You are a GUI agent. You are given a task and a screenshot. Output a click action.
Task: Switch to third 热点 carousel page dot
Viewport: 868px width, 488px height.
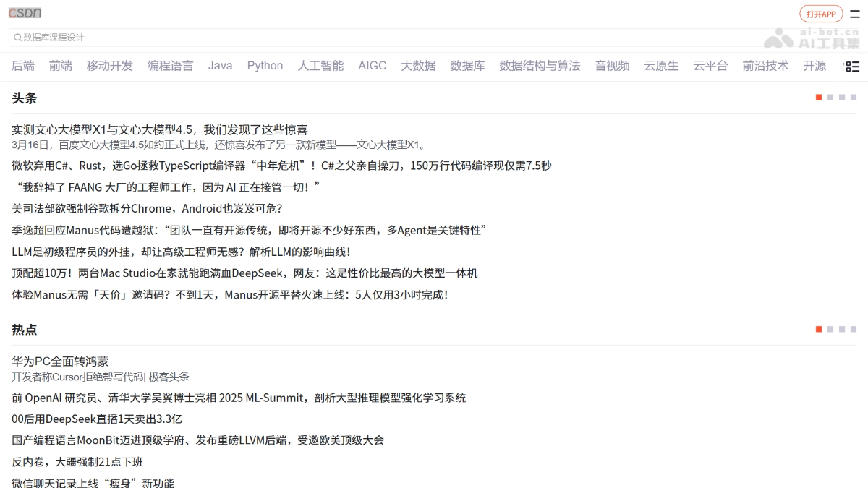pos(842,329)
